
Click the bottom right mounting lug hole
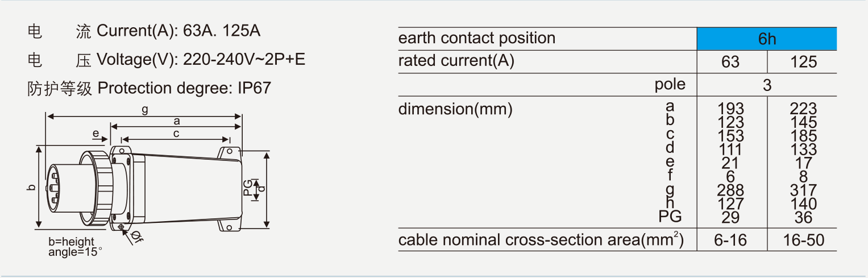tap(230, 227)
